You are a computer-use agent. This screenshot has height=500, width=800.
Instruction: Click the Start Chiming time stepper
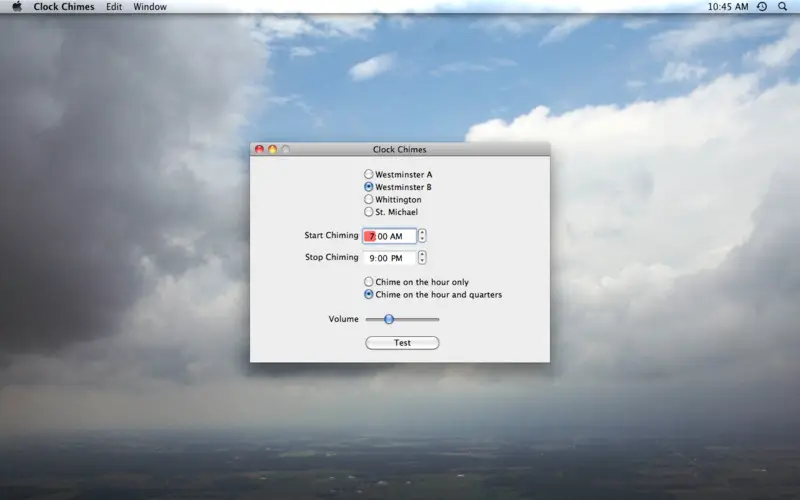click(x=422, y=236)
